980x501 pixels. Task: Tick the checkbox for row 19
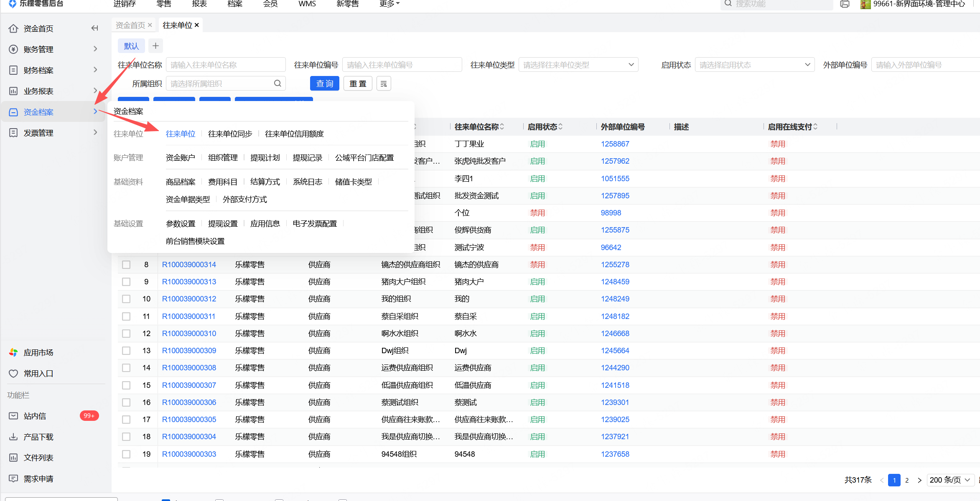pos(126,454)
